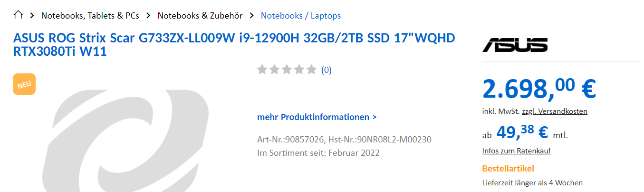The image size is (644, 192).
Task: Go to the home icon in breadcrumb
Action: (18, 15)
